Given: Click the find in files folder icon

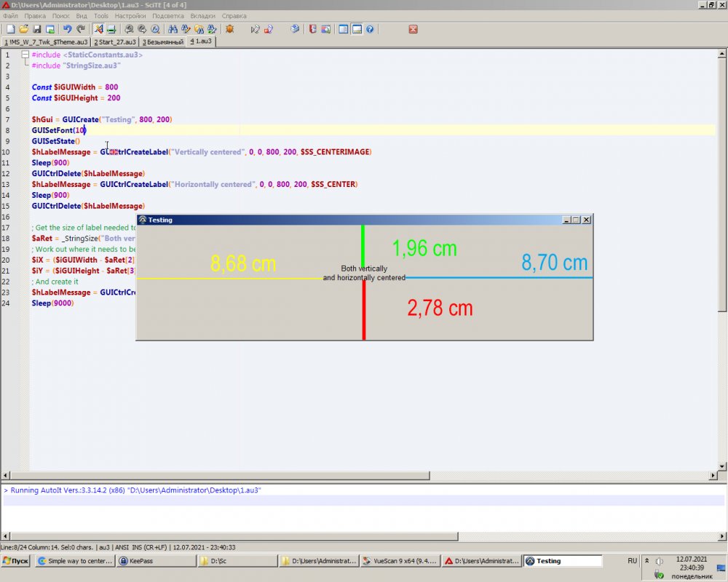Looking at the screenshot, I should click(x=199, y=29).
